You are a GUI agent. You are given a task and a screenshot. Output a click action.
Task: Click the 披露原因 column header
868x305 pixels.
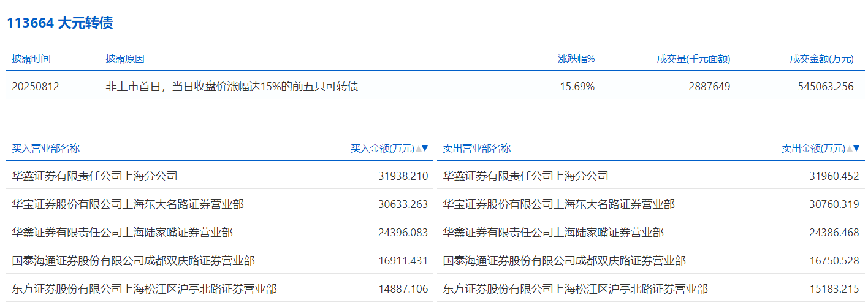[125, 59]
